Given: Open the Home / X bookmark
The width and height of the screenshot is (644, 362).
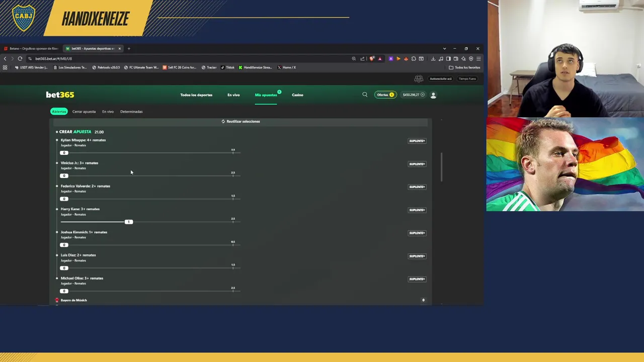Looking at the screenshot, I should pyautogui.click(x=287, y=67).
